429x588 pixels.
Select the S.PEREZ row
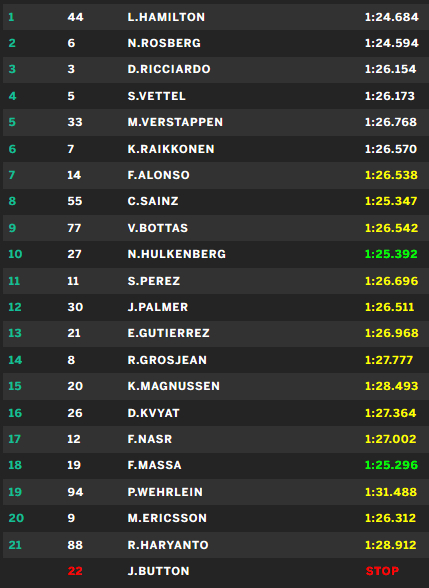pyautogui.click(x=216, y=281)
